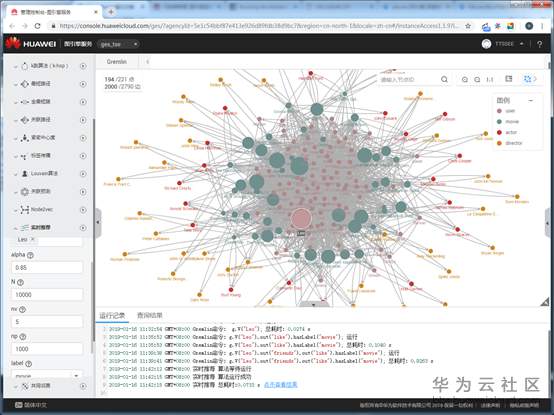The height and width of the screenshot is (415, 554).
Task: Open help tooltip for np parameter
Action: pos(23,337)
